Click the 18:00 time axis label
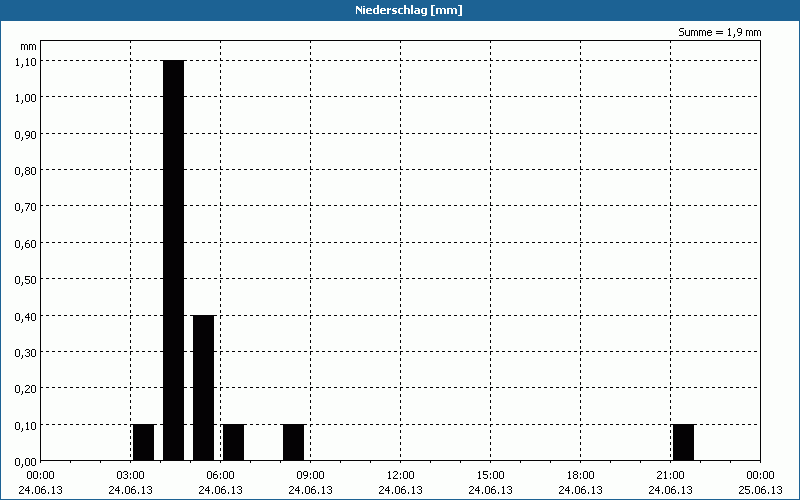Screen dimensions: 800x500 pos(581,476)
